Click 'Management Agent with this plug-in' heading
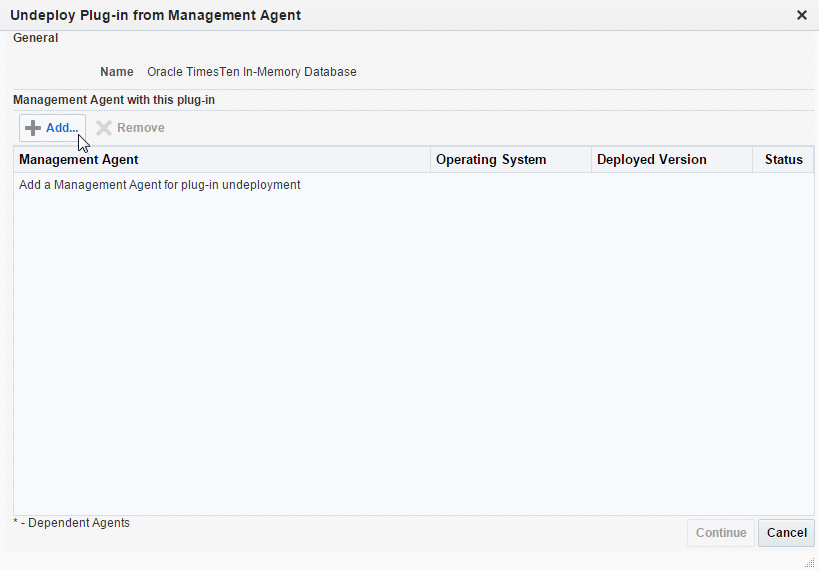This screenshot has height=570, width=819. tap(114, 100)
